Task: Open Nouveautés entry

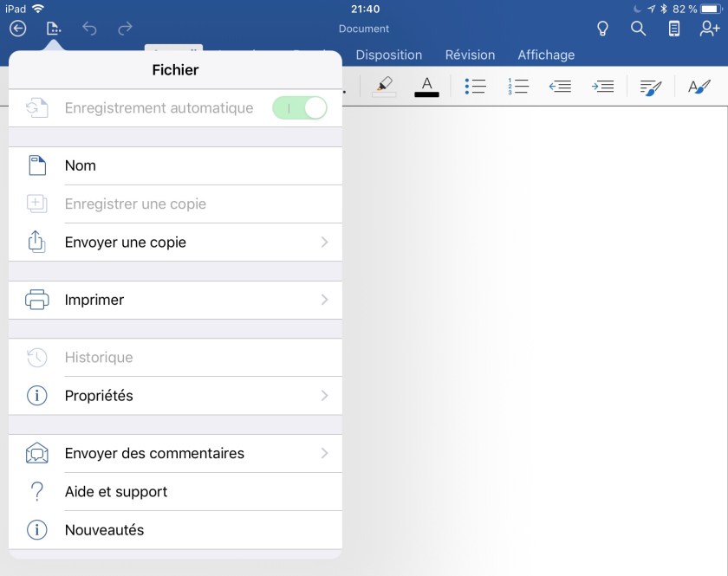Action: click(x=104, y=530)
